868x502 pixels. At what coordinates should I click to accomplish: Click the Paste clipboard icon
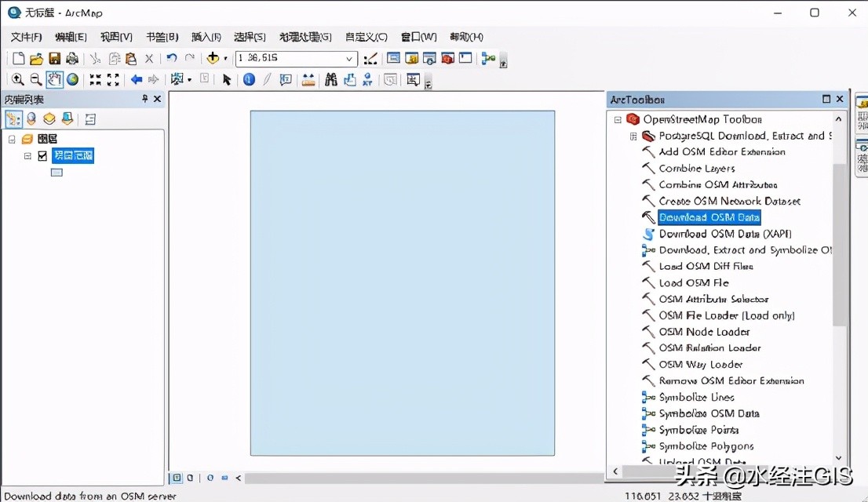[x=131, y=58]
